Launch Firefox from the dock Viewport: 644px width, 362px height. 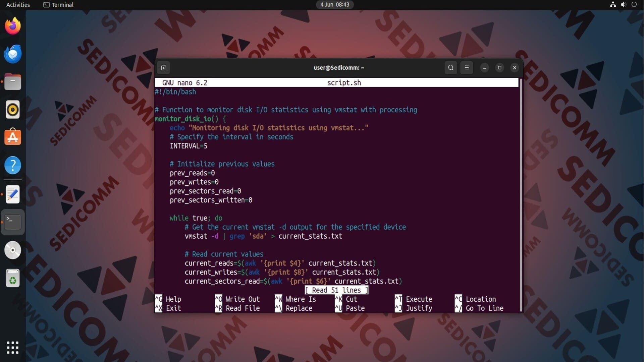point(13,26)
